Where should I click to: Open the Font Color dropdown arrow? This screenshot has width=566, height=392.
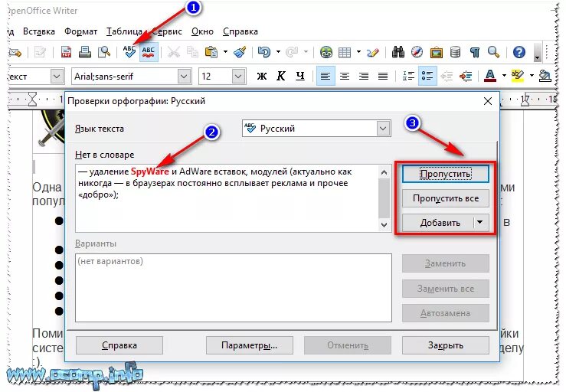tap(504, 76)
